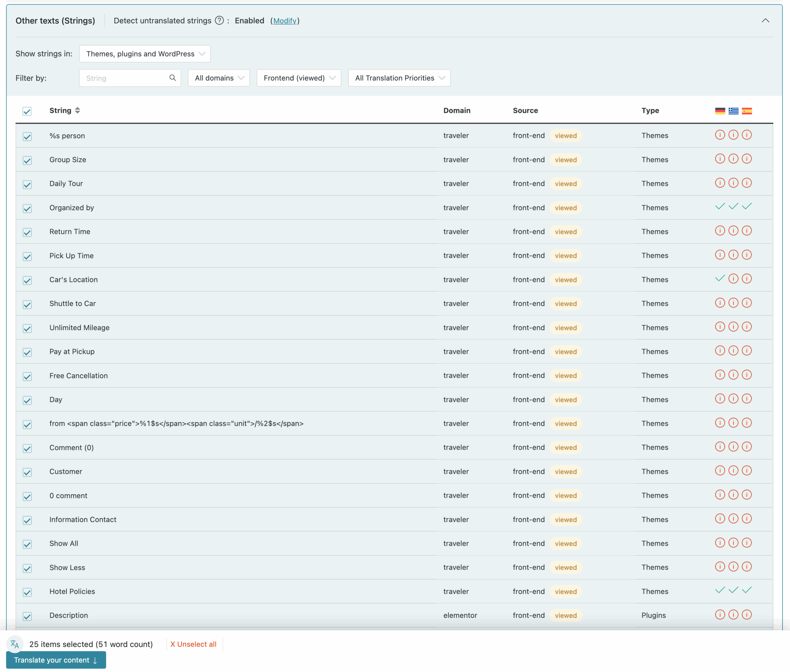Click Spanish status icon for Car's Location
This screenshot has width=790, height=672.
coord(746,279)
